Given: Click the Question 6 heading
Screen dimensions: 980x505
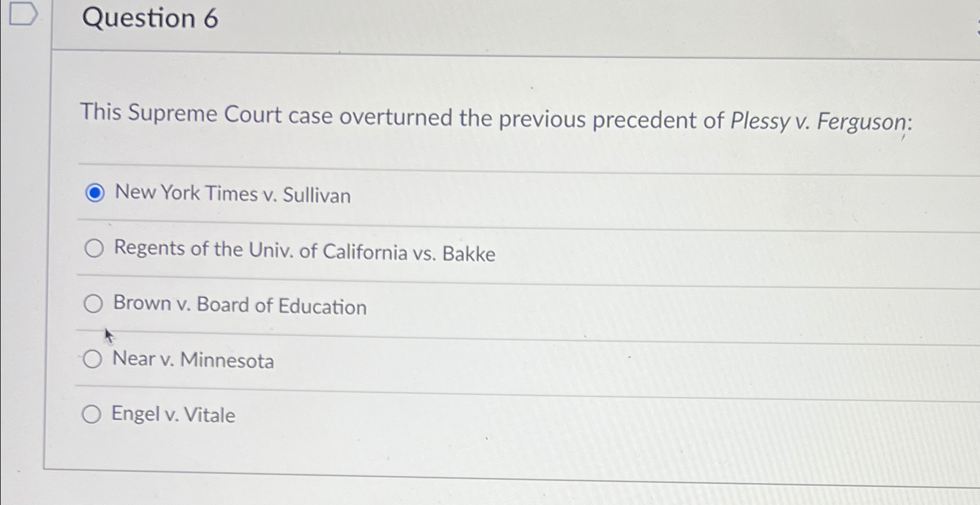Looking at the screenshot, I should [148, 19].
